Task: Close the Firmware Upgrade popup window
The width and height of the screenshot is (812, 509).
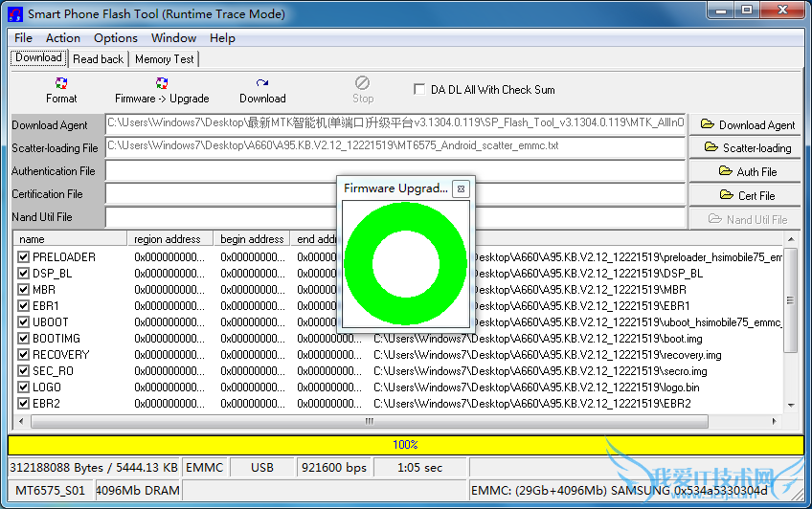Action: (460, 188)
